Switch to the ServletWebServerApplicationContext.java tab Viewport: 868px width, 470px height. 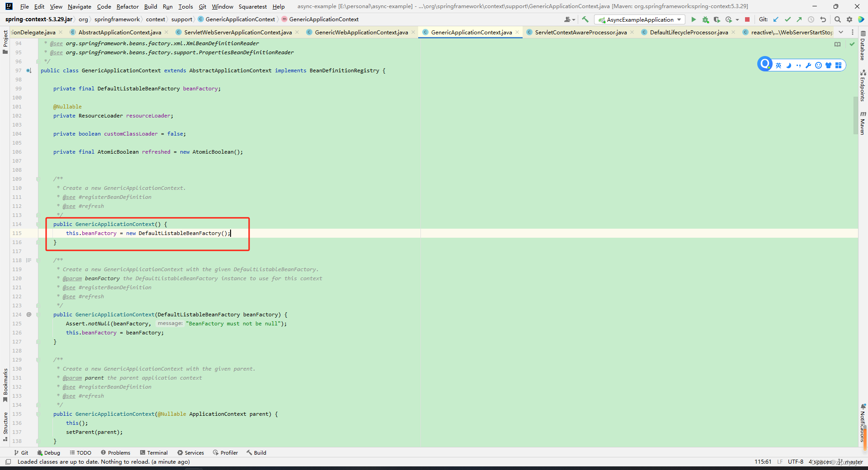(236, 32)
